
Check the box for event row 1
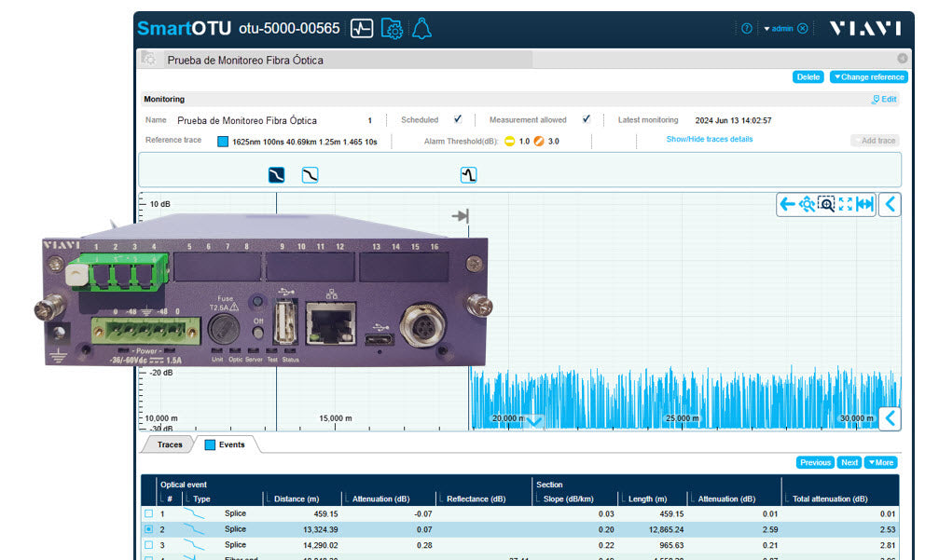(148, 513)
